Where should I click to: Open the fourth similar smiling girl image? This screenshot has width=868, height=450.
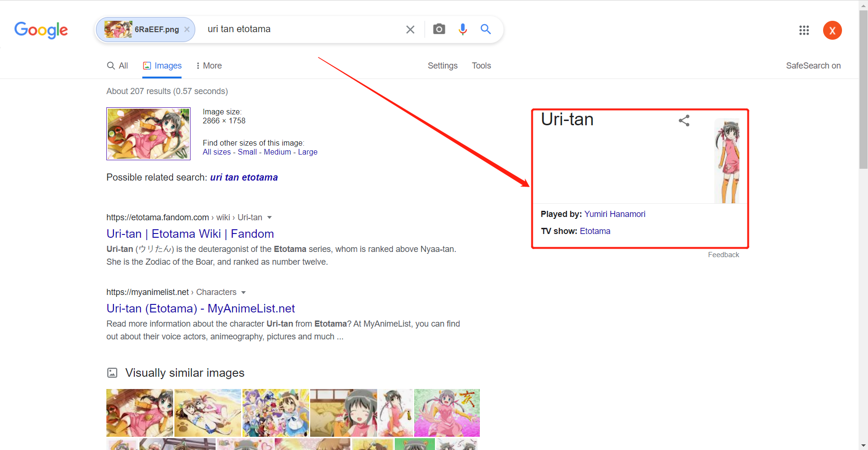click(344, 413)
